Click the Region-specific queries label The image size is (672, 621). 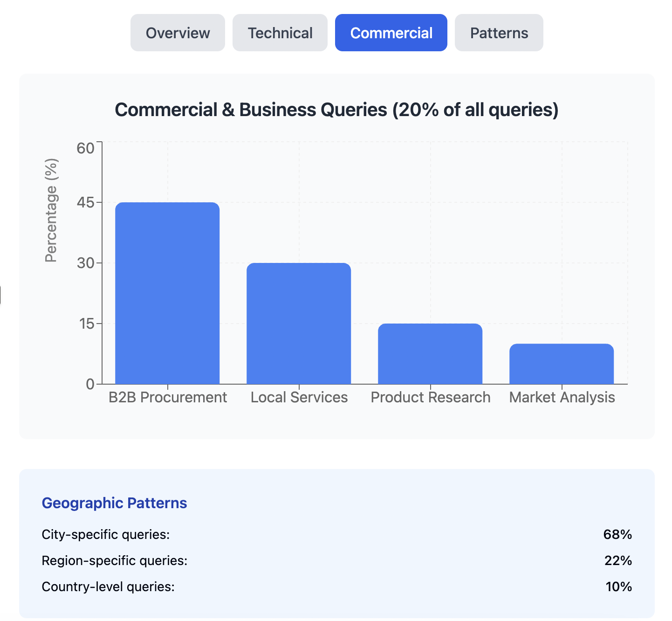click(115, 560)
